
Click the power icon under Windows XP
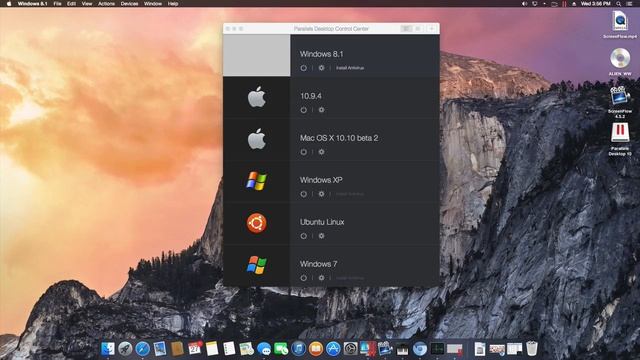(x=303, y=194)
